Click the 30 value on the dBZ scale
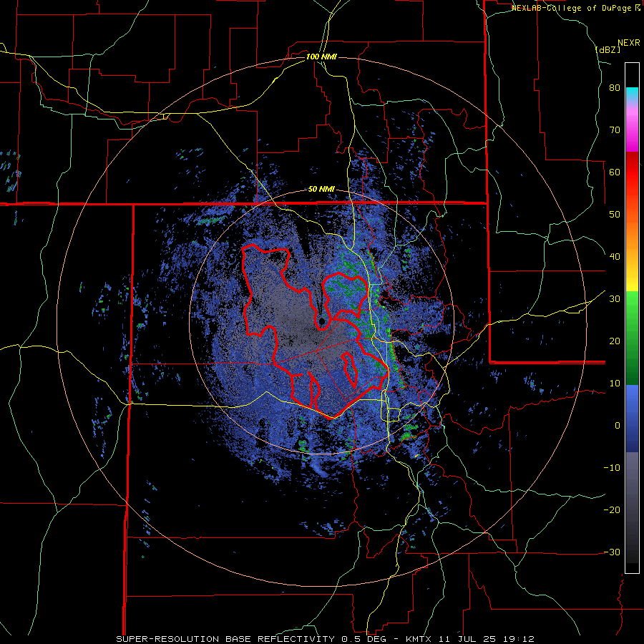 pos(615,299)
